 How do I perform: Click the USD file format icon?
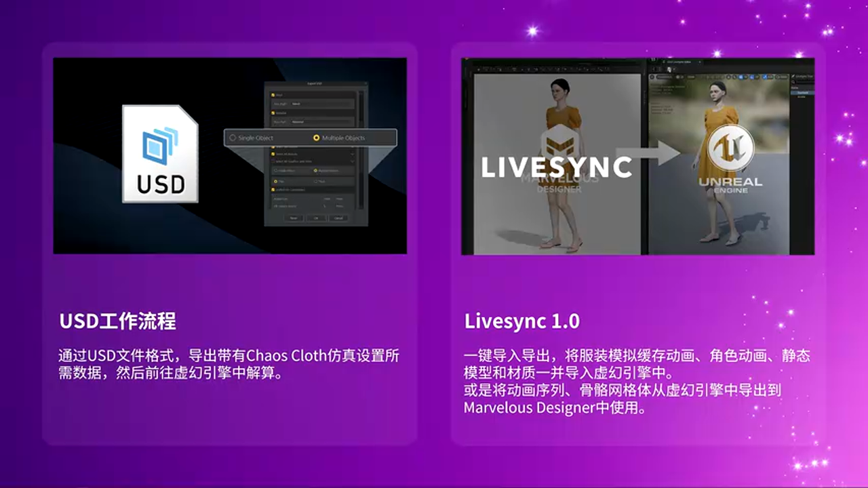coord(160,153)
